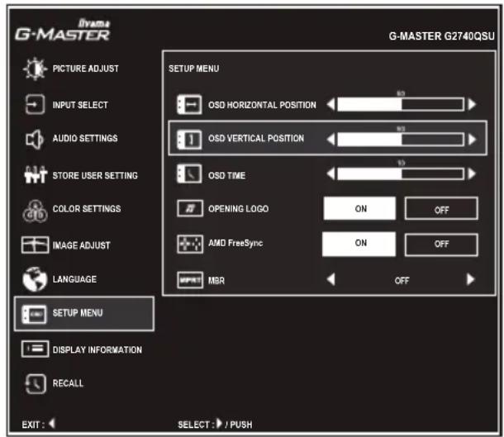Click the OSD Vertical Position slider bar

tap(401, 140)
